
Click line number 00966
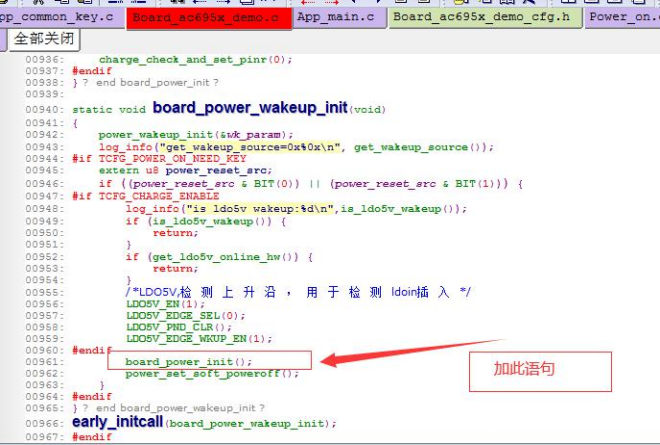[x=45, y=424]
